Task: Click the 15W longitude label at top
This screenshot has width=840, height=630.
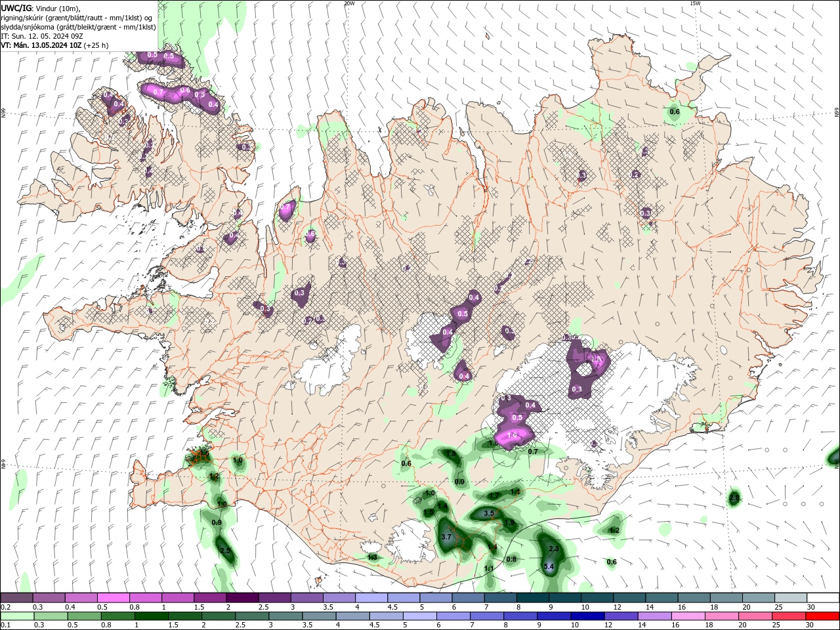Action: 695,3
